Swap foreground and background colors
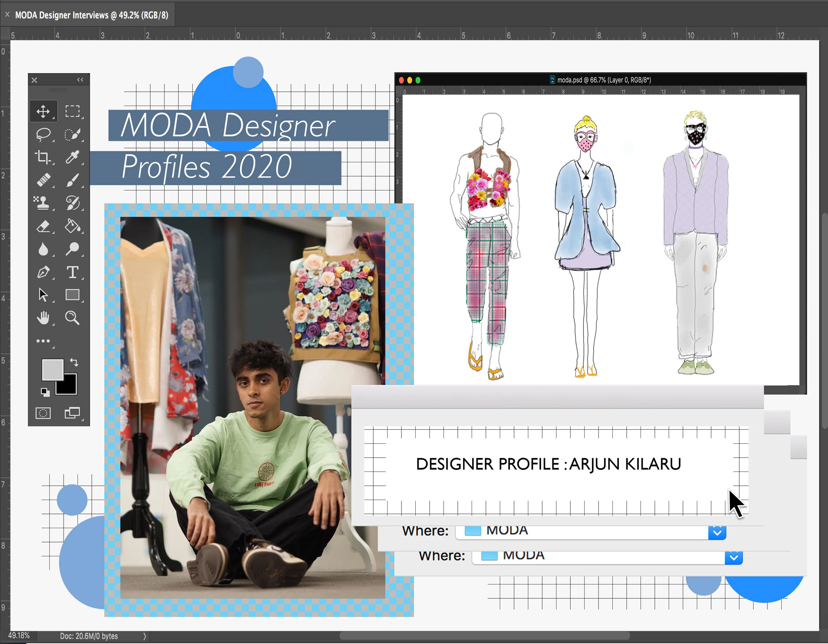Image resolution: width=828 pixels, height=644 pixels. click(74, 362)
